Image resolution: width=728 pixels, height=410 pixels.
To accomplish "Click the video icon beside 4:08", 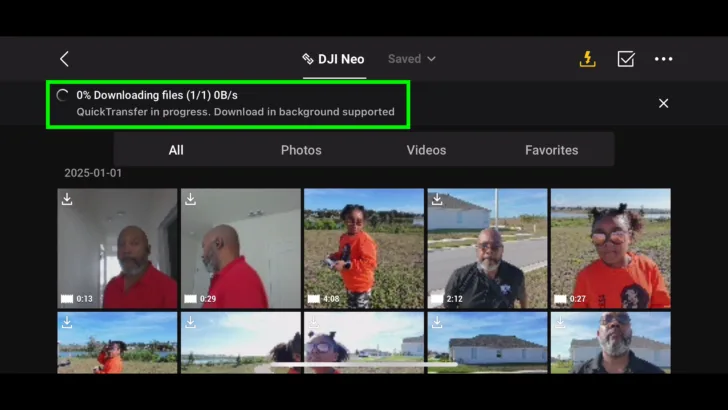I will [x=314, y=299].
